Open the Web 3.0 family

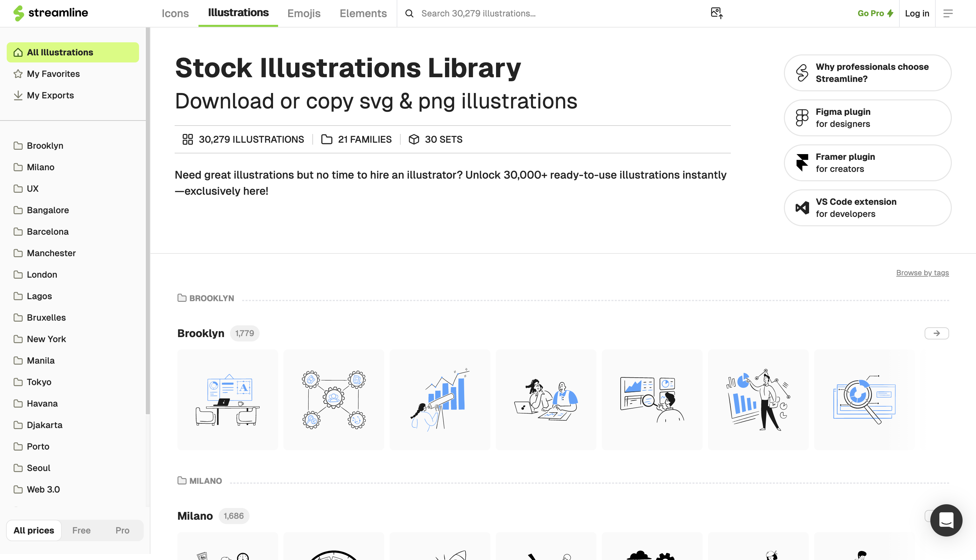click(43, 489)
